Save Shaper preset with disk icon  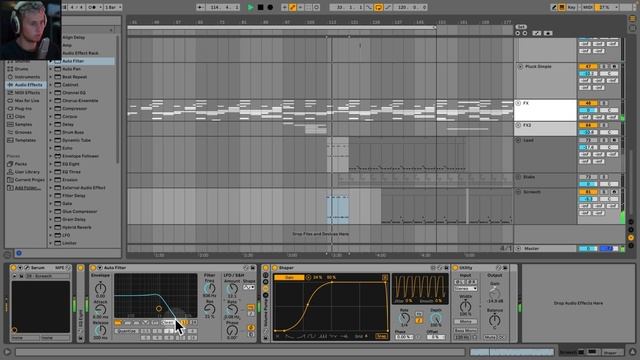pos(447,268)
